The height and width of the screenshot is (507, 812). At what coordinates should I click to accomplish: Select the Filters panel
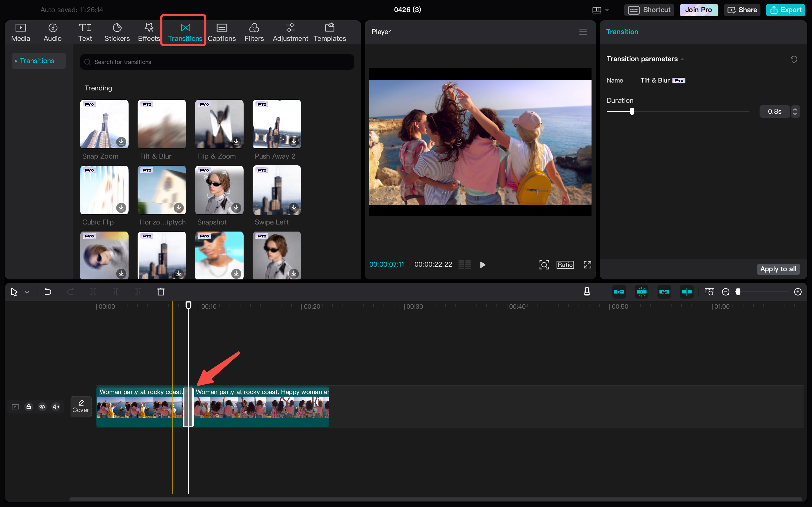coord(254,32)
